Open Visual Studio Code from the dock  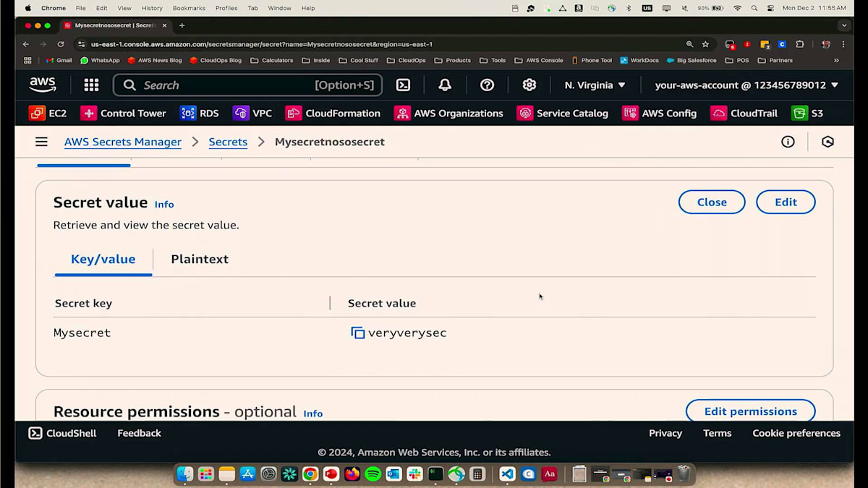click(x=508, y=474)
